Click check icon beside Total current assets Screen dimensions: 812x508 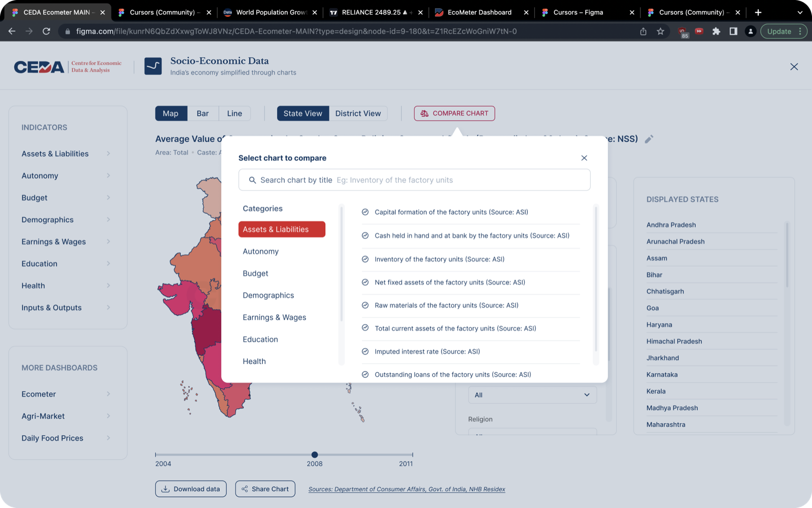pos(365,328)
